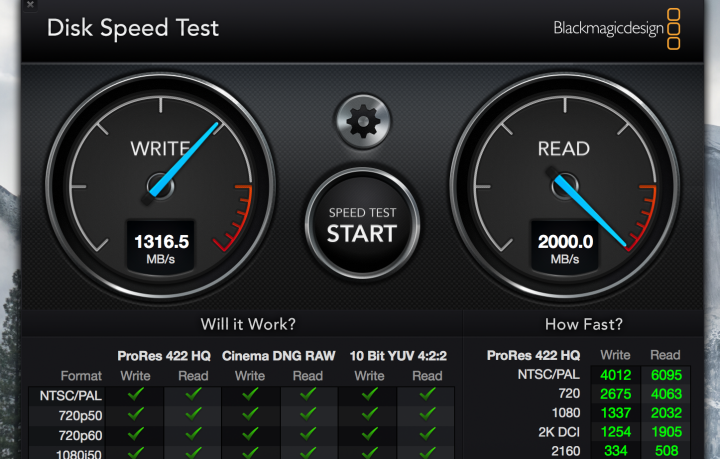Click the Cinema DNG RAW column header
Viewport: 720px width, 459px height.
tap(279, 356)
